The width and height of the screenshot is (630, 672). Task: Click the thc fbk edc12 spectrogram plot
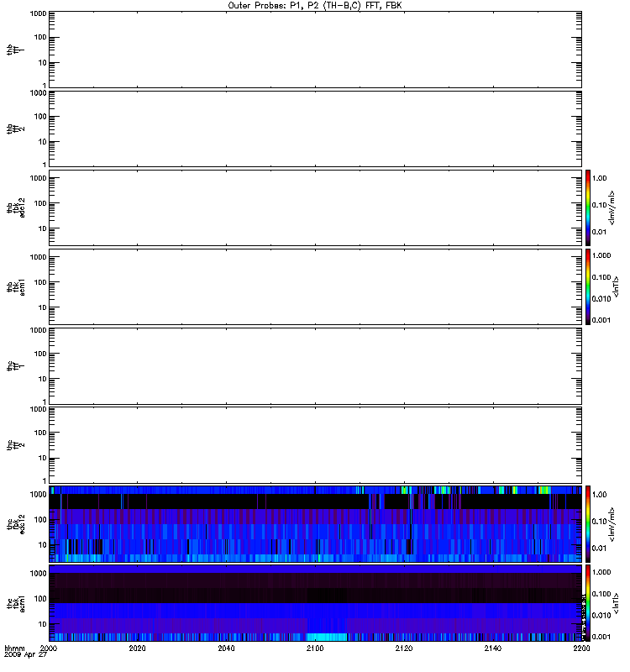(x=316, y=523)
